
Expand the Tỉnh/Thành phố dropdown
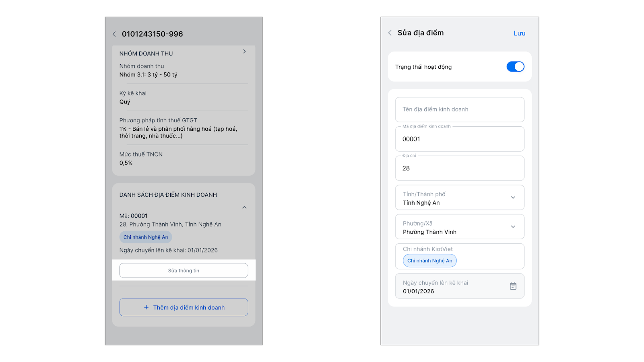(x=513, y=197)
